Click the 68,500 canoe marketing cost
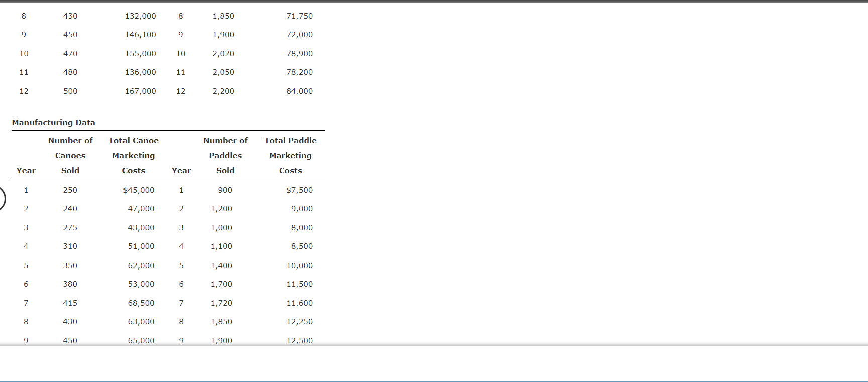This screenshot has height=382, width=868. coord(141,303)
